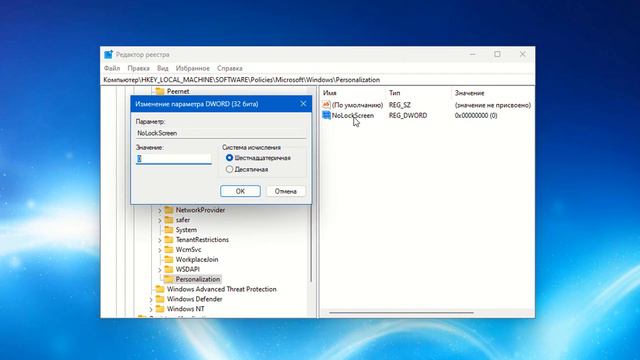Close the DWORD edit dialog
This screenshot has width=640, height=360.
point(303,104)
